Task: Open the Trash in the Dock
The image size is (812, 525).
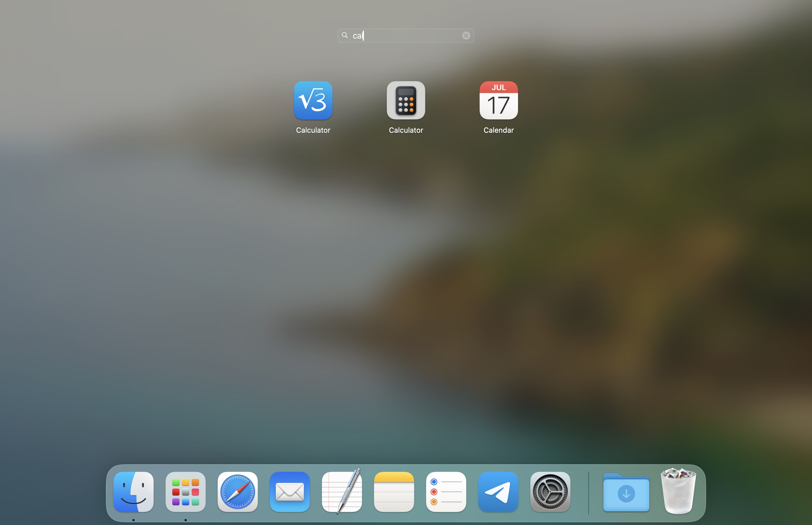Action: tap(678, 491)
